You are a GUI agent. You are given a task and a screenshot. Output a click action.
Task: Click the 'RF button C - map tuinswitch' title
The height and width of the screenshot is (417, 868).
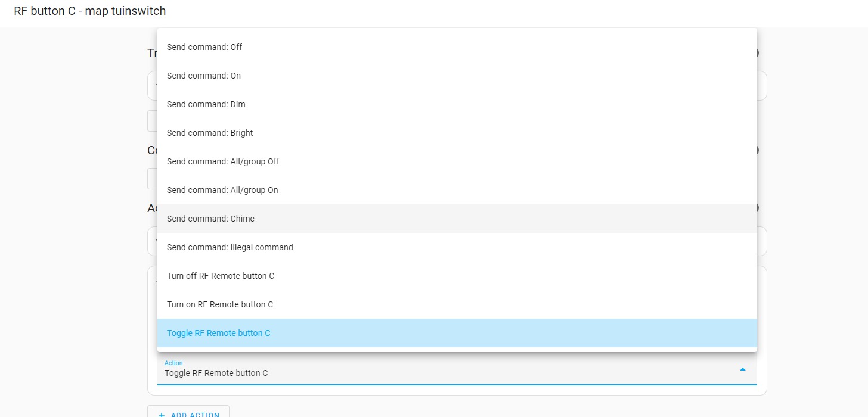[x=90, y=11]
